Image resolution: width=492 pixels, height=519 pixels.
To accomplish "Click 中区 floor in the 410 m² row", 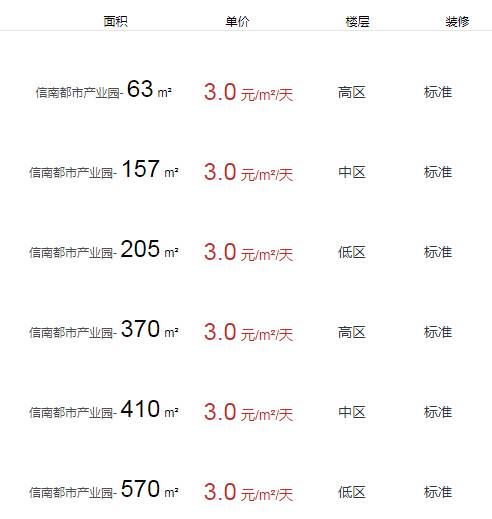I will pyautogui.click(x=352, y=412).
